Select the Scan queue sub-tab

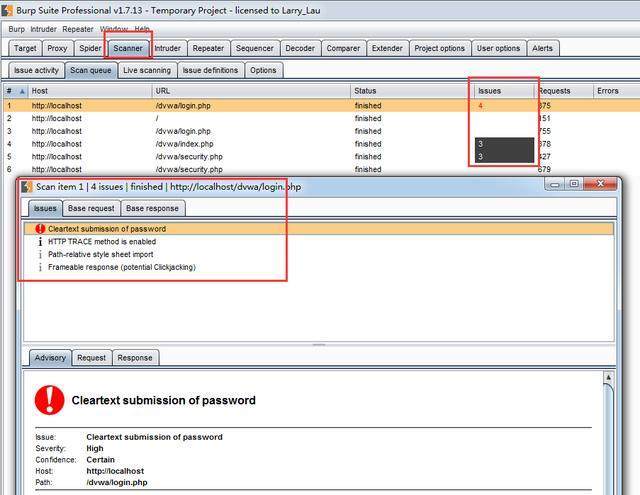tap(91, 70)
